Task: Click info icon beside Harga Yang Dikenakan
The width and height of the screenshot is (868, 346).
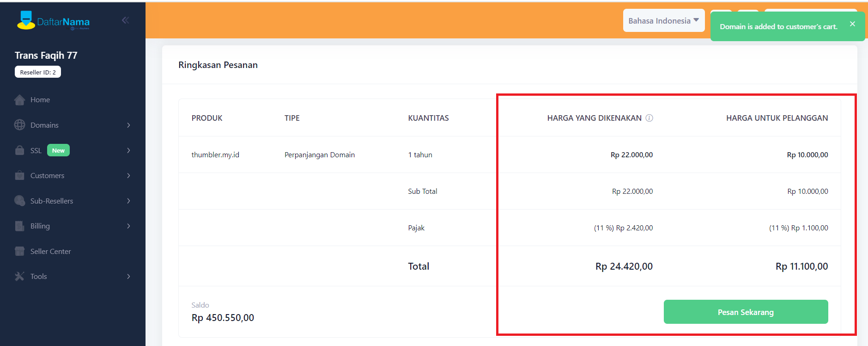Action: point(649,118)
